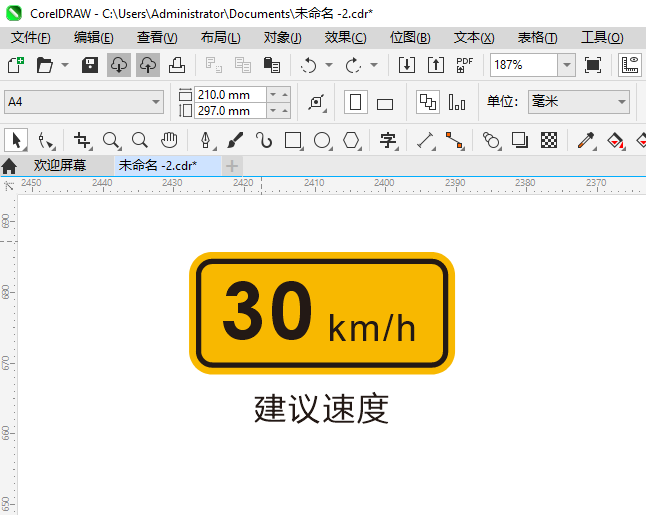646x515 pixels.
Task: Click the Copy icon
Action: [x=243, y=65]
